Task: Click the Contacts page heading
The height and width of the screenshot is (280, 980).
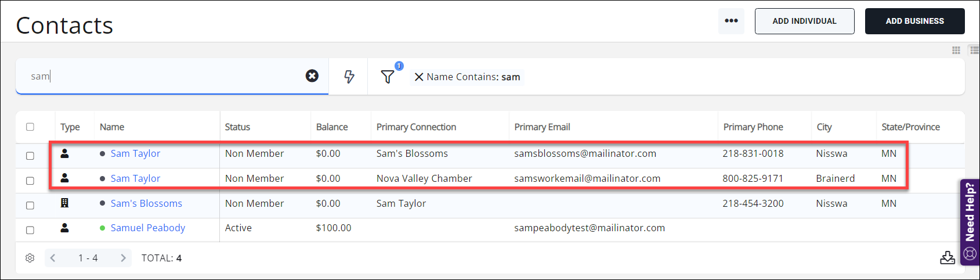Action: (x=64, y=25)
